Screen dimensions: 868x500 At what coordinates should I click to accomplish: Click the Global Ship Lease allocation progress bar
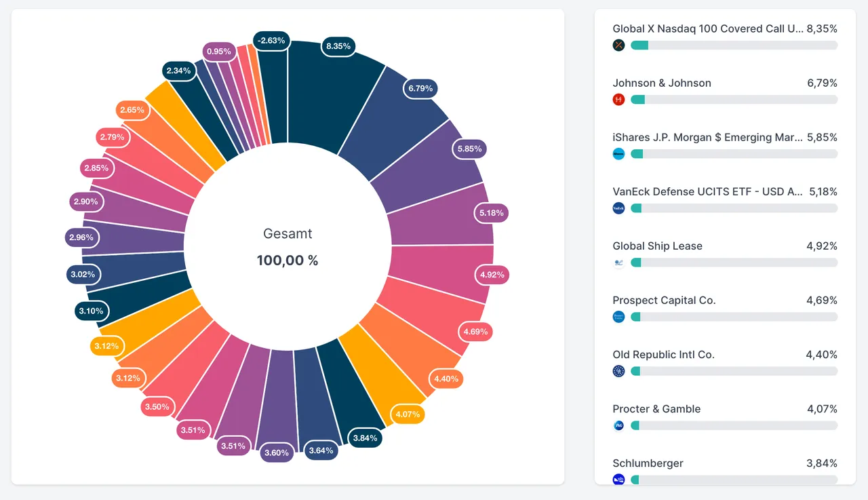[x=734, y=263]
